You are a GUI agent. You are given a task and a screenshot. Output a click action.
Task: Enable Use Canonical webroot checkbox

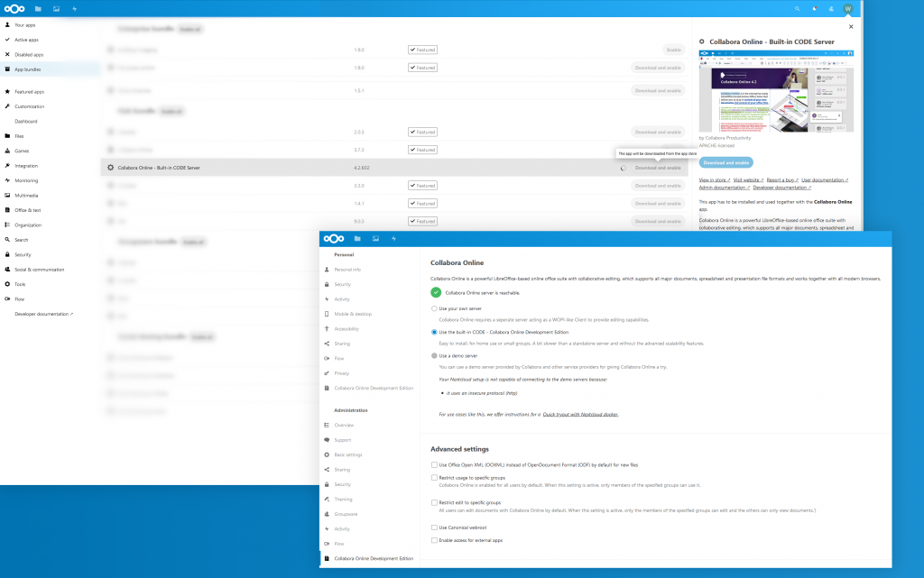[434, 528]
